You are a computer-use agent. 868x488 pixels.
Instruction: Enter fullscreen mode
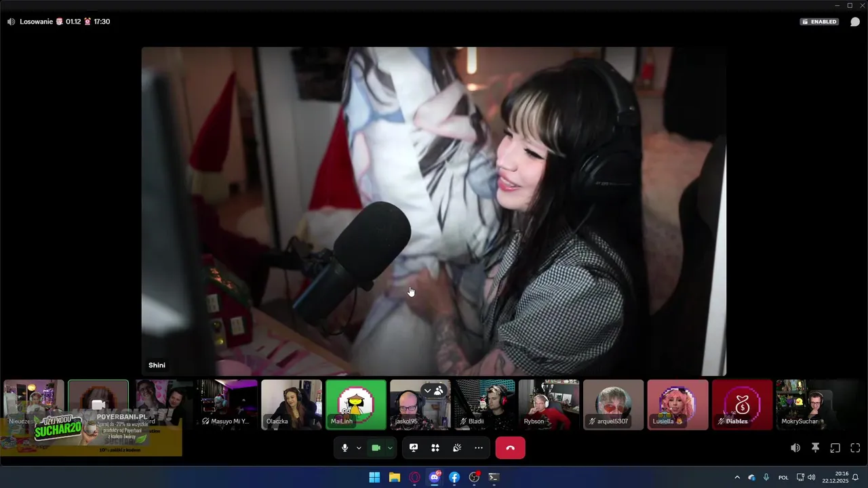click(x=855, y=448)
